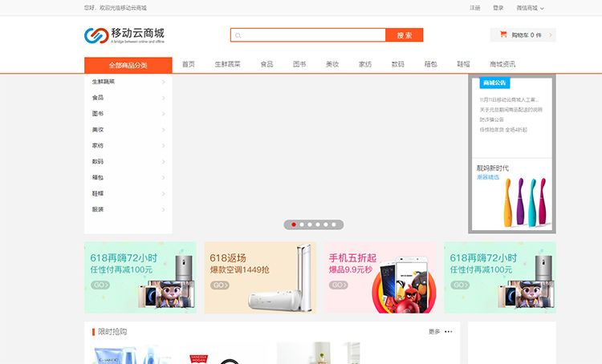Click the GO button on the 手机五折起 banner
Image resolution: width=602 pixels, height=364 pixels.
click(338, 285)
